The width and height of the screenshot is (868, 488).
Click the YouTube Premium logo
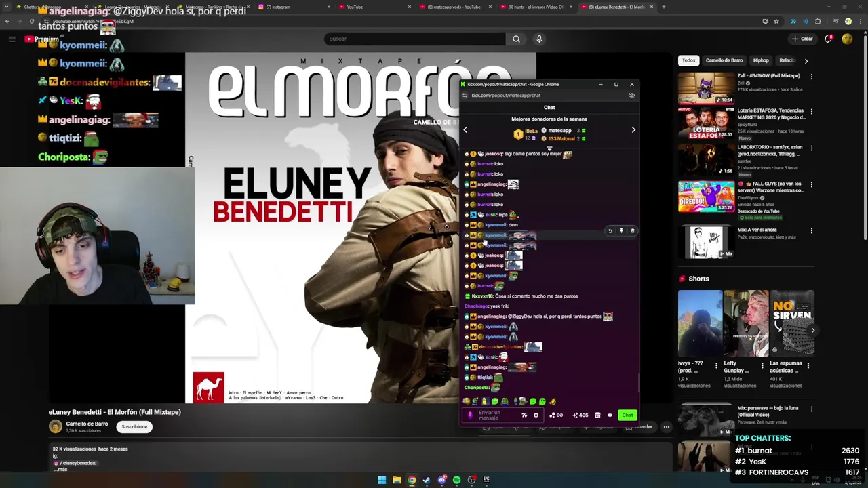point(42,39)
